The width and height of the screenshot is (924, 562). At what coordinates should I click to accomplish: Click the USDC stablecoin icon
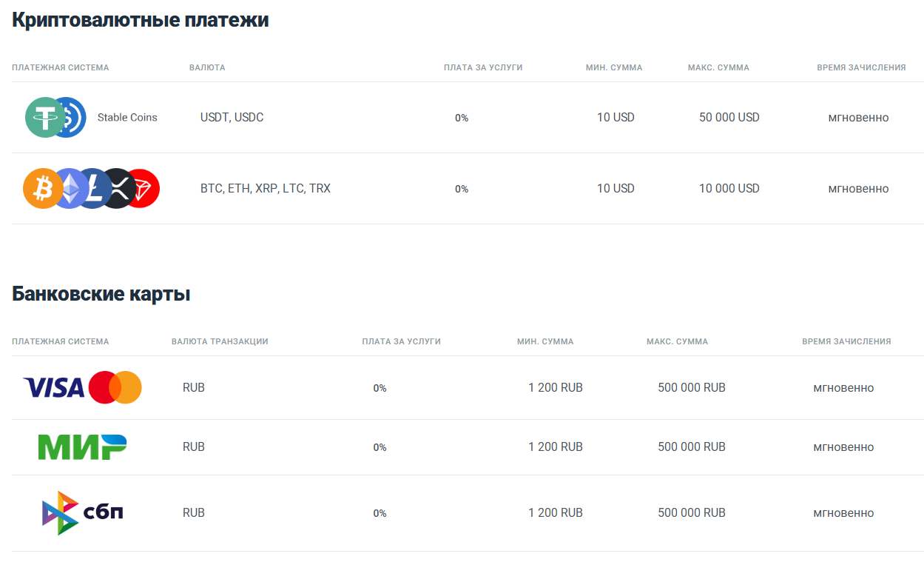pyautogui.click(x=75, y=117)
